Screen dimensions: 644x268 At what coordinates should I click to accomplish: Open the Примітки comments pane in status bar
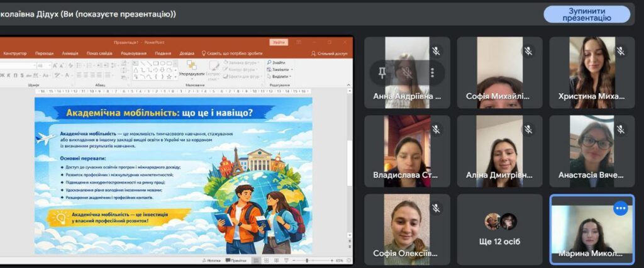coord(236,260)
